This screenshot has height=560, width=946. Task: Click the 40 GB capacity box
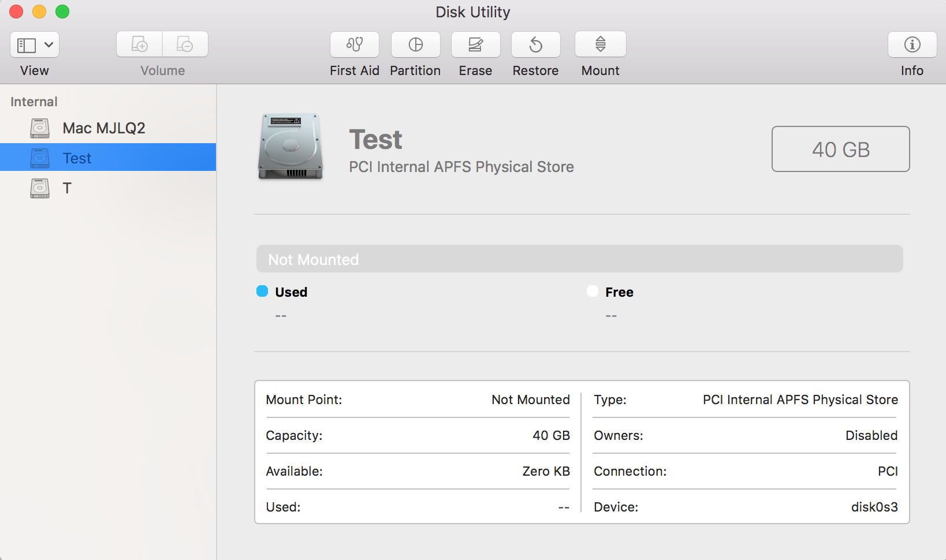(x=840, y=150)
